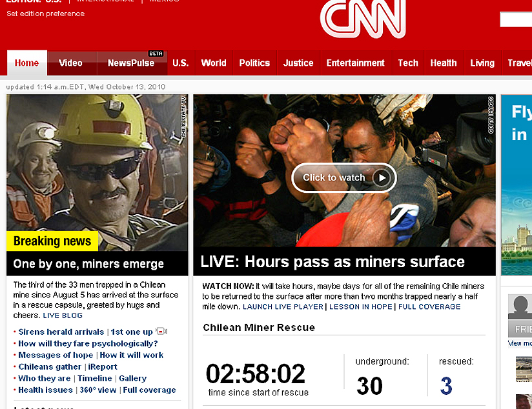Click the Click to watch button
This screenshot has height=409, width=532.
(344, 177)
